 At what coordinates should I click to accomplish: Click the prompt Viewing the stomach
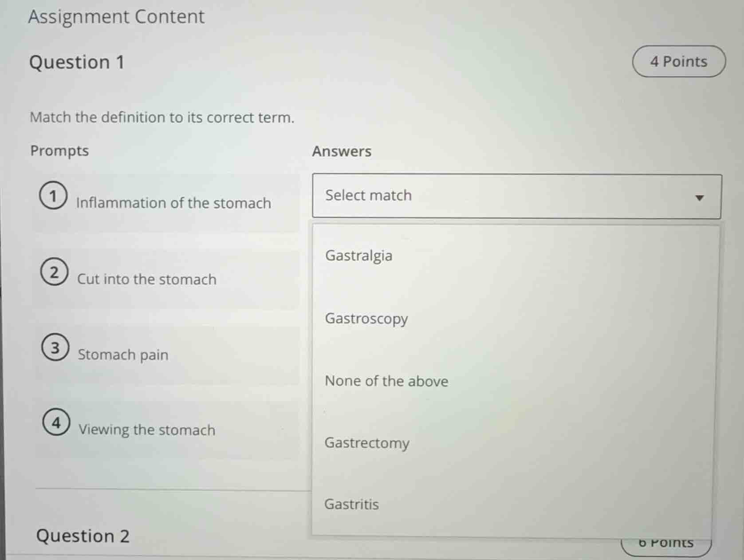coord(147,430)
